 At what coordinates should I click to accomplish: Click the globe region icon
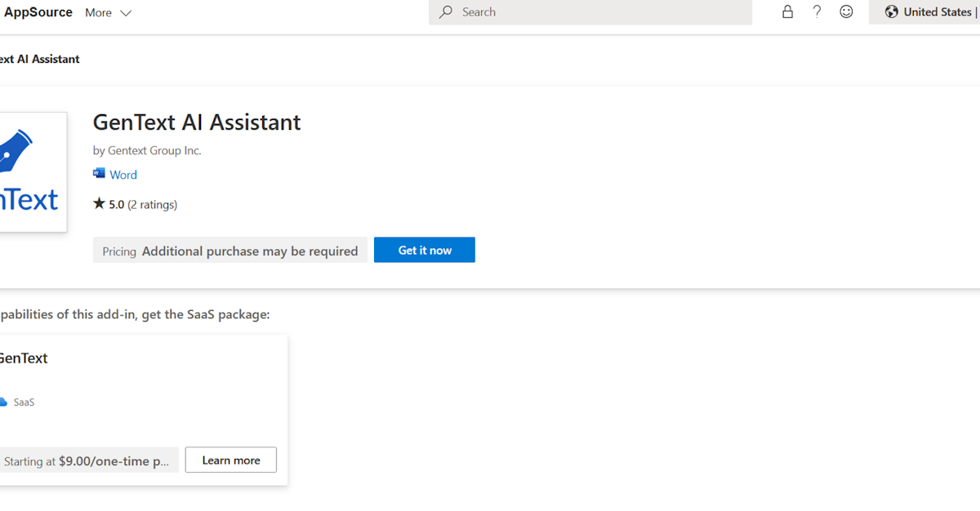click(892, 11)
